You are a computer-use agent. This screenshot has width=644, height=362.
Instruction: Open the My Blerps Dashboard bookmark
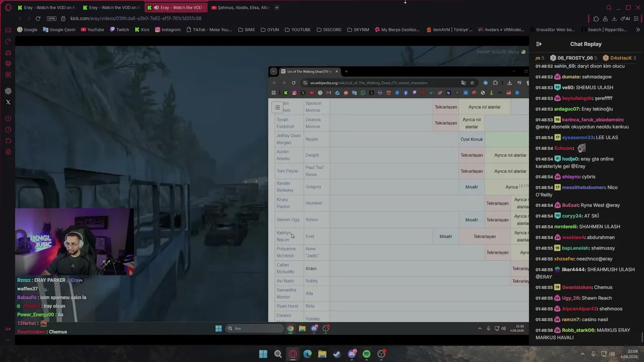(x=397, y=30)
